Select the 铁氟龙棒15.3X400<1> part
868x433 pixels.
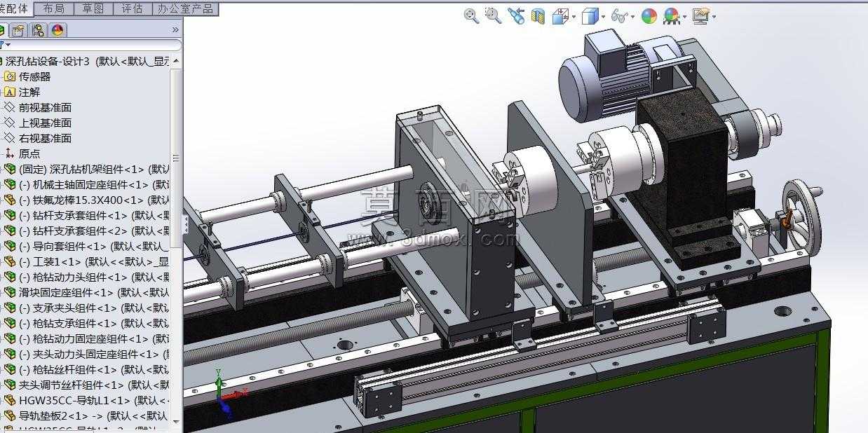click(94, 200)
